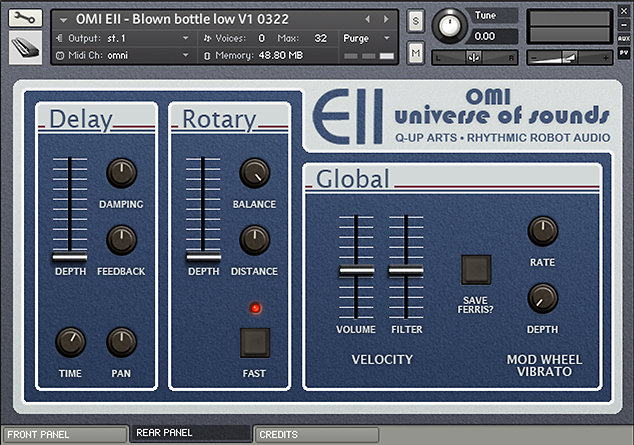Click the Delay Depth fader
The height and width of the screenshot is (445, 634).
[70, 257]
